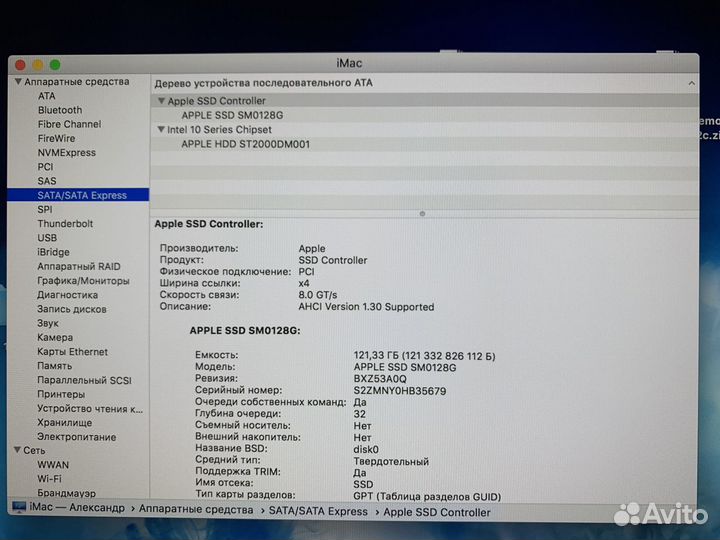The image size is (720, 540).
Task: Select iBridge in the sidebar
Action: (x=53, y=252)
